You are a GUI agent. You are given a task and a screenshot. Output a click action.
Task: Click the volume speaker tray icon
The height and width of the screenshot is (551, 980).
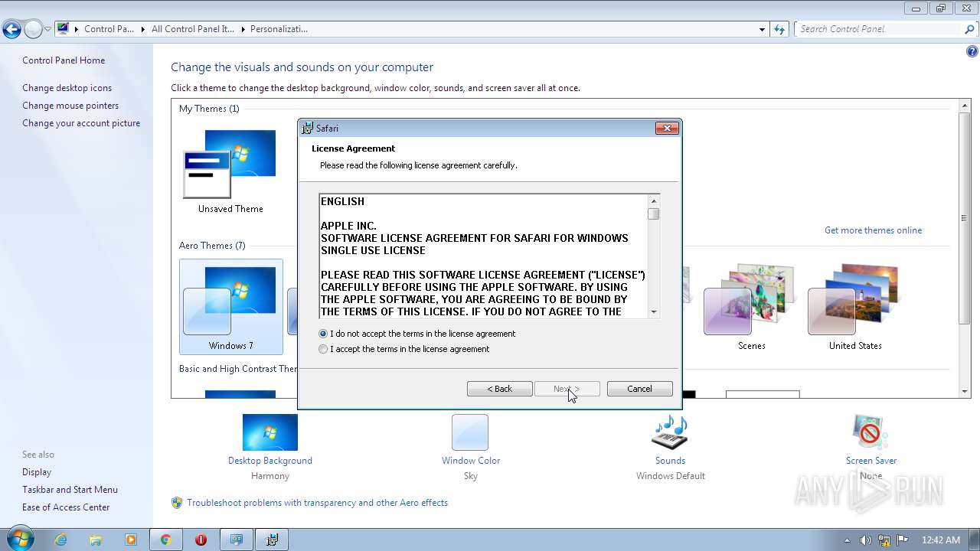(866, 540)
